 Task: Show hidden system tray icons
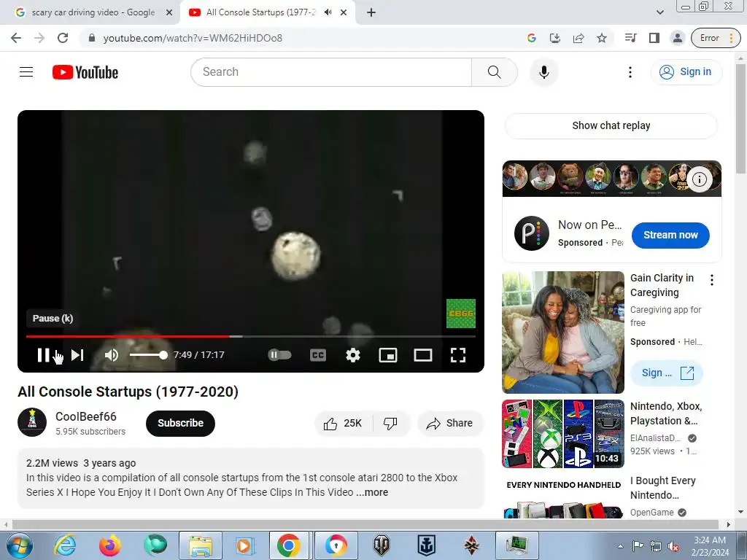[620, 546]
